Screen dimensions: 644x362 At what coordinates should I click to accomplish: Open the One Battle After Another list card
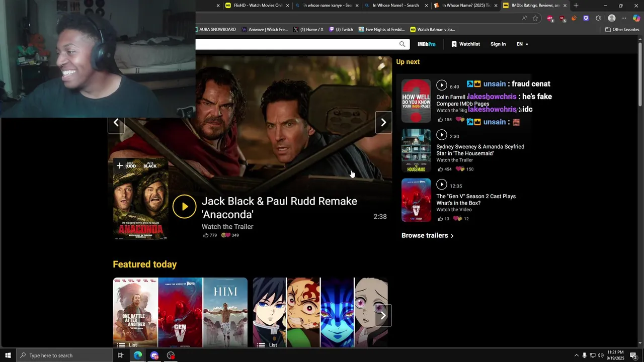(x=180, y=313)
